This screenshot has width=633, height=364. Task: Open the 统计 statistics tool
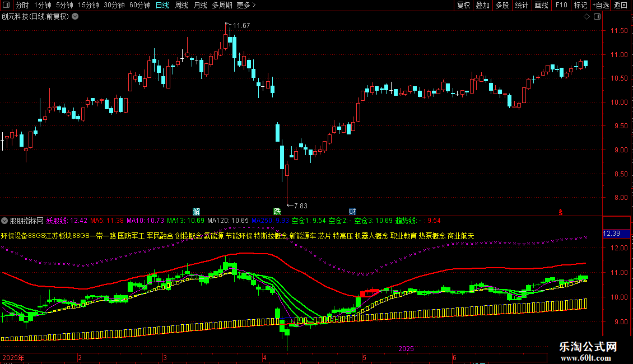(522, 5)
